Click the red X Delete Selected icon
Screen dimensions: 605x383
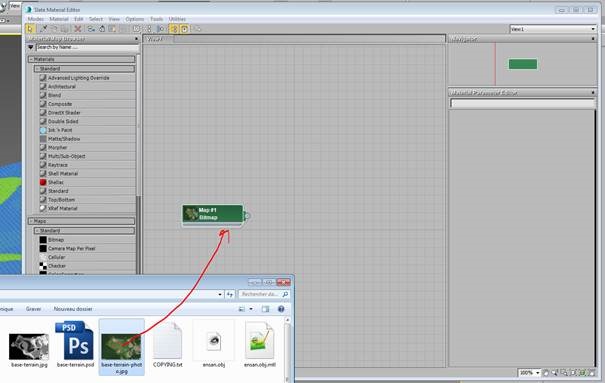pyautogui.click(x=78, y=29)
